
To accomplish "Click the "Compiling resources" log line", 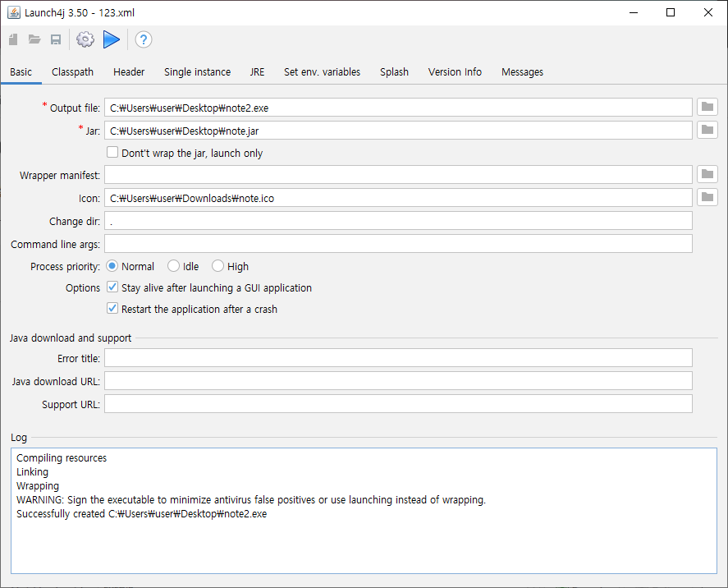I will 62,458.
